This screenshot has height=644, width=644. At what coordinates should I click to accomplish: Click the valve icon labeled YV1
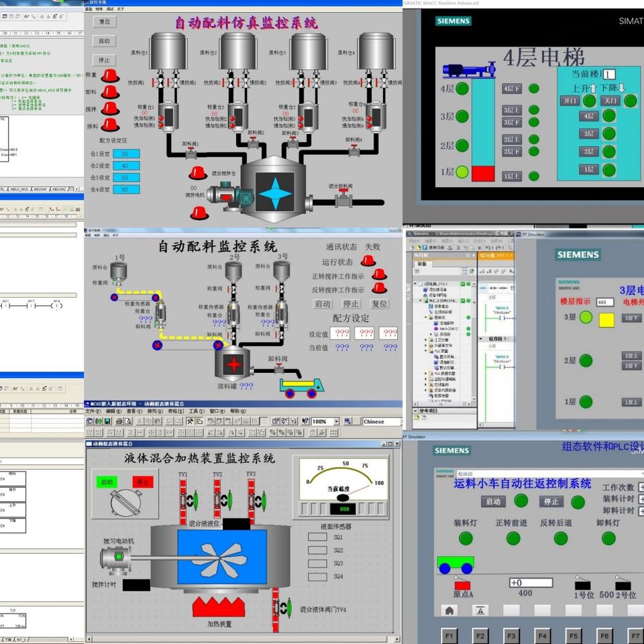coord(182,500)
